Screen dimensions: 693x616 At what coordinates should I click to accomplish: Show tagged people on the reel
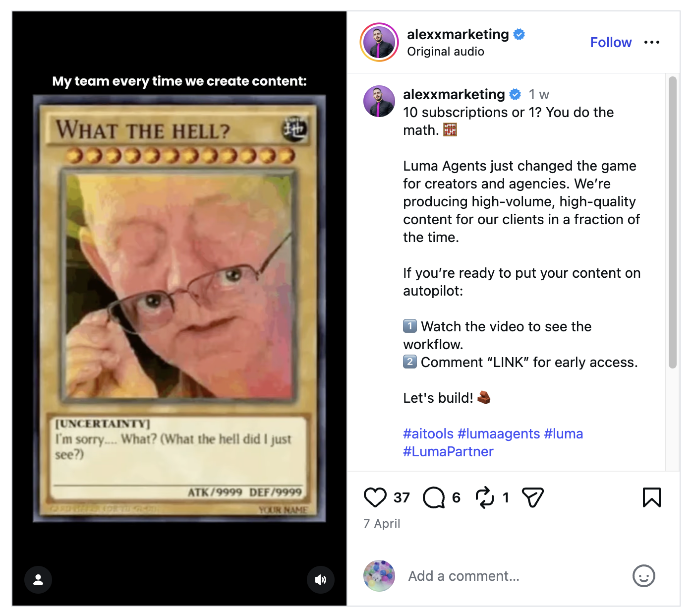[x=38, y=579]
